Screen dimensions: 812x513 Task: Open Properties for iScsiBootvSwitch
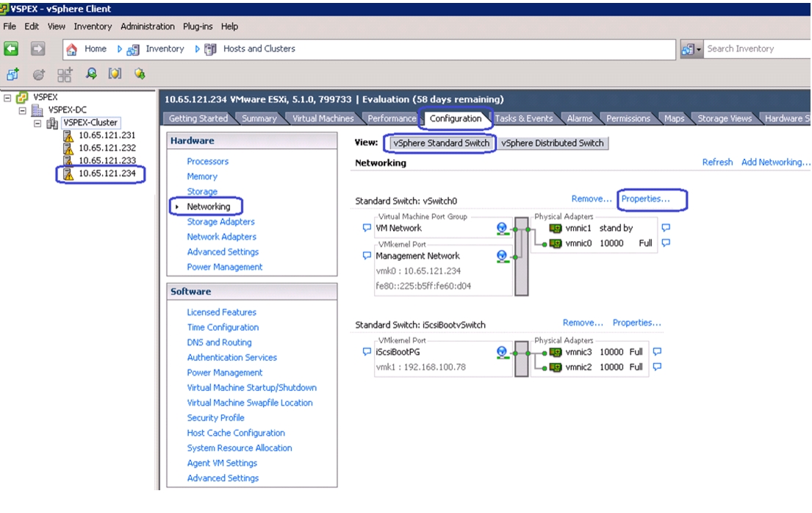click(637, 323)
